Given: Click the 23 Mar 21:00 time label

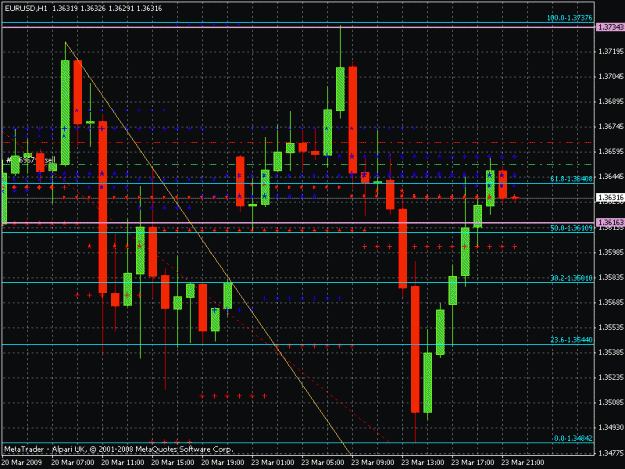Looking at the screenshot, I should pyautogui.click(x=523, y=462).
